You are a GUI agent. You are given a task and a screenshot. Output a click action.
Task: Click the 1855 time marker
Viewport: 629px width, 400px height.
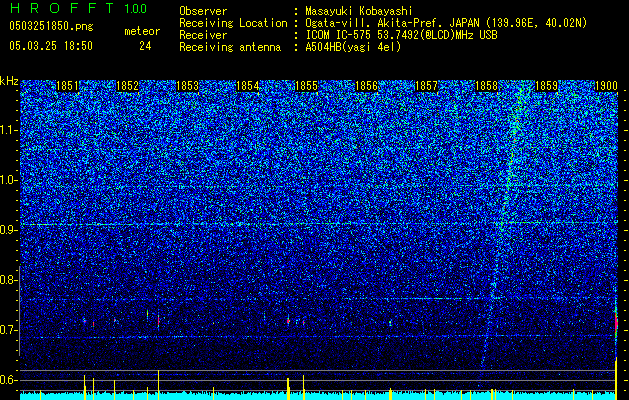point(306,86)
